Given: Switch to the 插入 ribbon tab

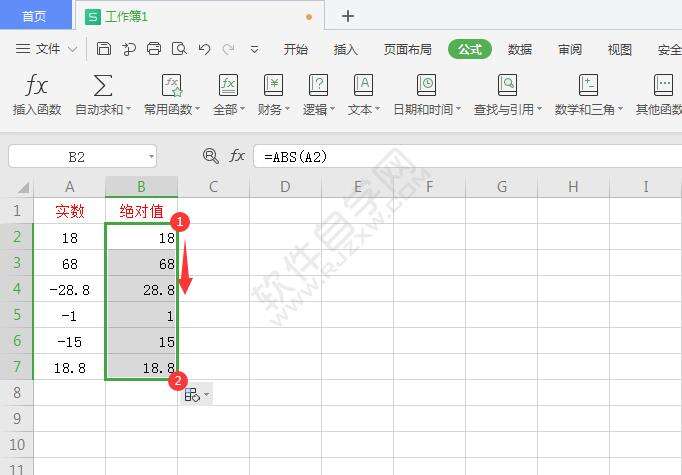Looking at the screenshot, I should (346, 49).
